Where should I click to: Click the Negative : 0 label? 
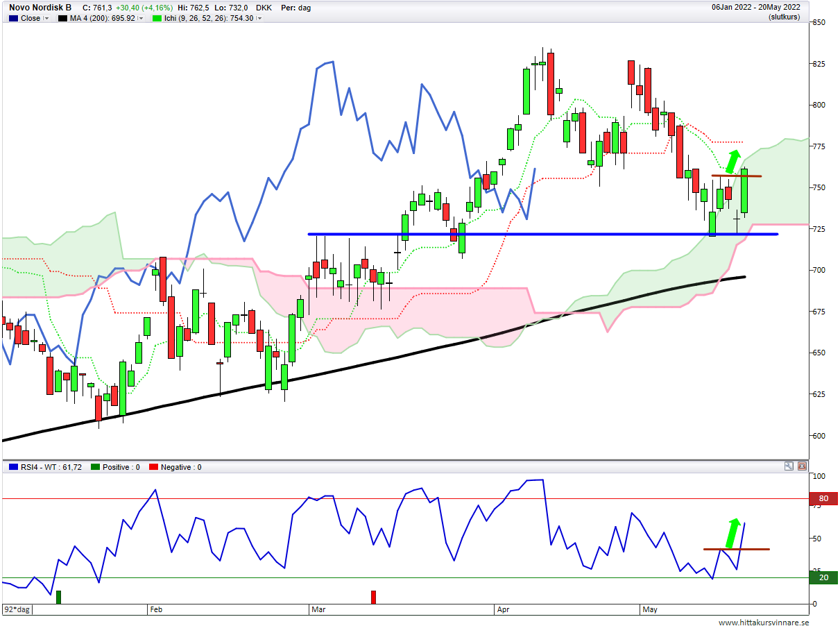coord(181,468)
